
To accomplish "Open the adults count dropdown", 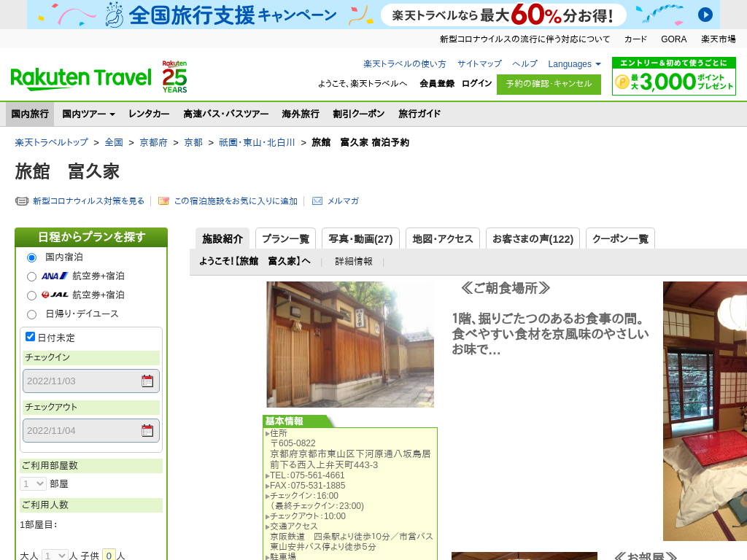I will tap(54, 555).
